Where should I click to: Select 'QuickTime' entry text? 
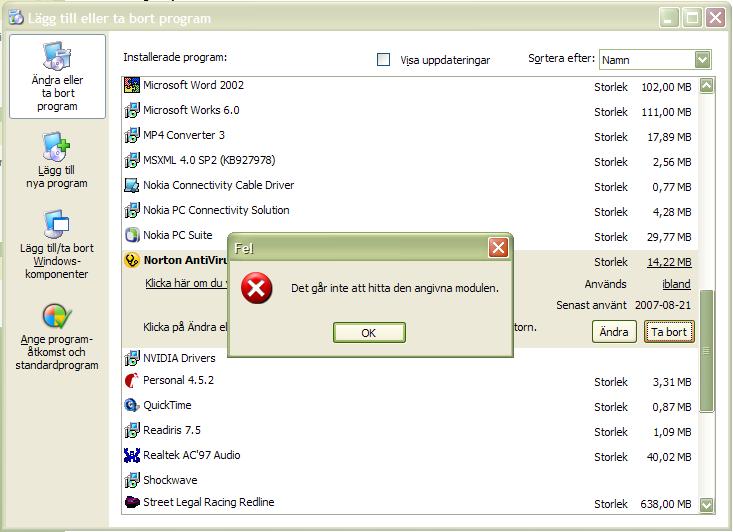point(167,405)
